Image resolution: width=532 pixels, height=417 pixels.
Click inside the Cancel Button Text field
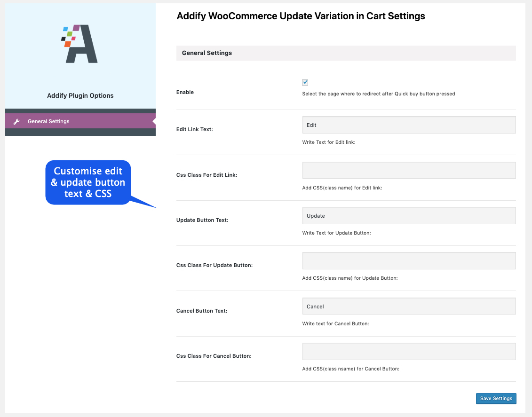pyautogui.click(x=409, y=306)
